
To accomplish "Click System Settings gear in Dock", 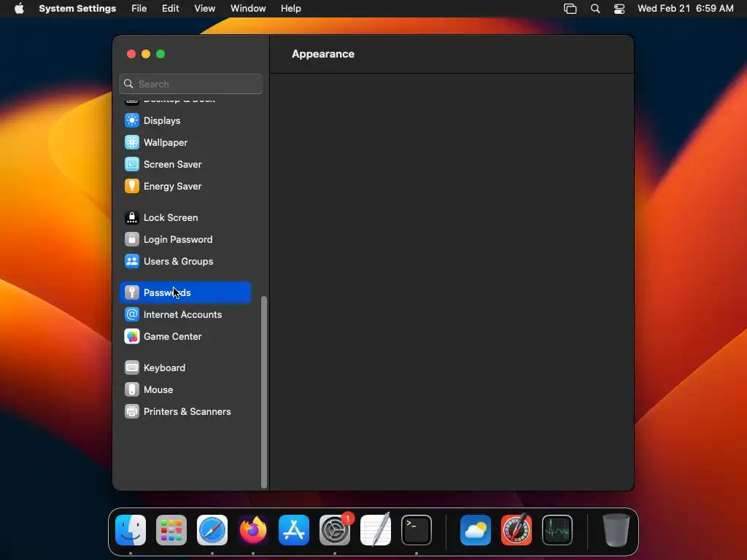I will point(335,530).
